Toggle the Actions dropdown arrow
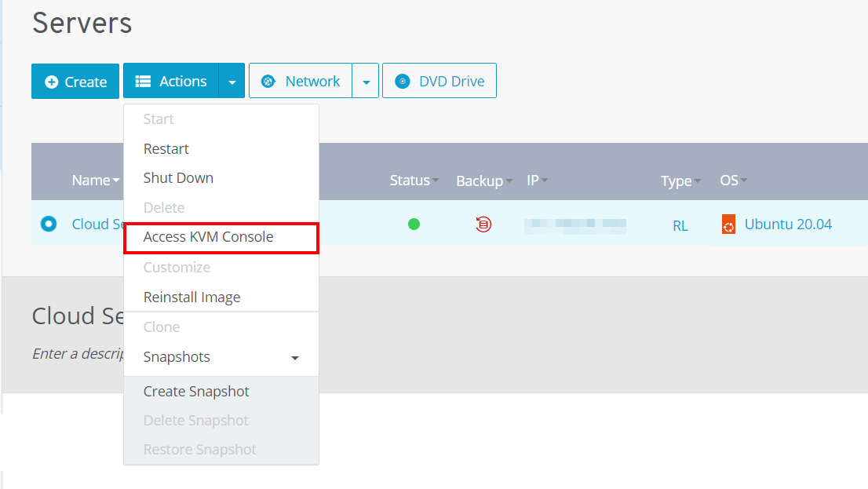 click(x=232, y=81)
